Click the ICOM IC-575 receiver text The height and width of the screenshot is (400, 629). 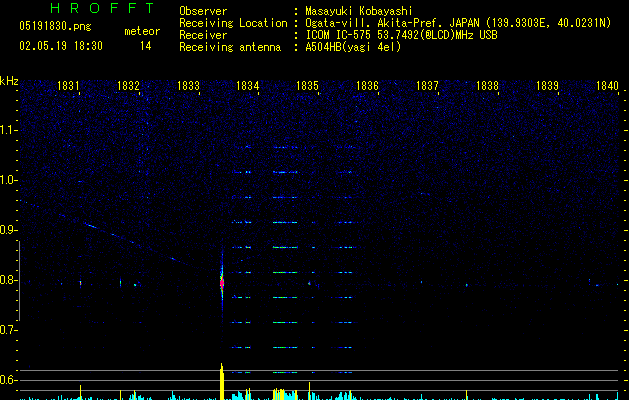[401, 35]
